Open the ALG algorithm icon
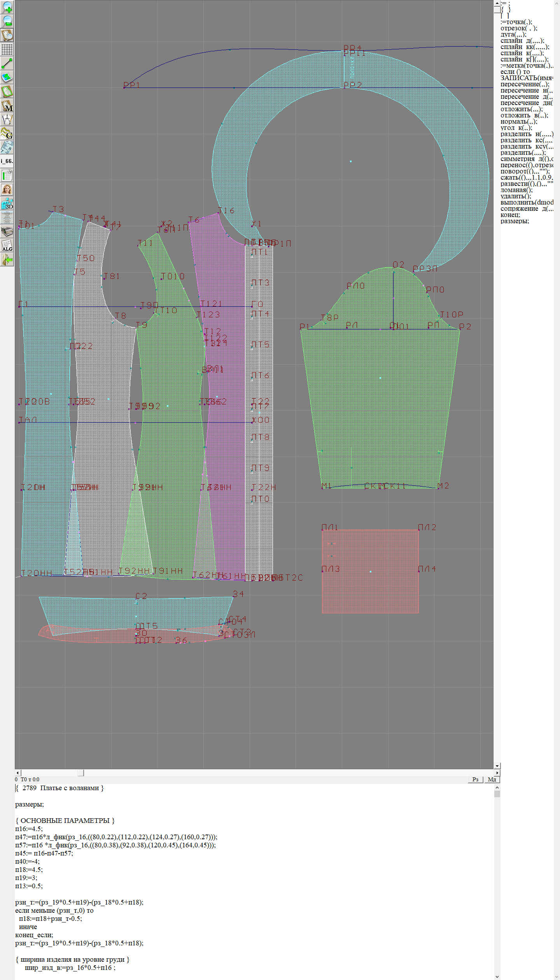Viewport: 560px width, 980px height. [7, 245]
